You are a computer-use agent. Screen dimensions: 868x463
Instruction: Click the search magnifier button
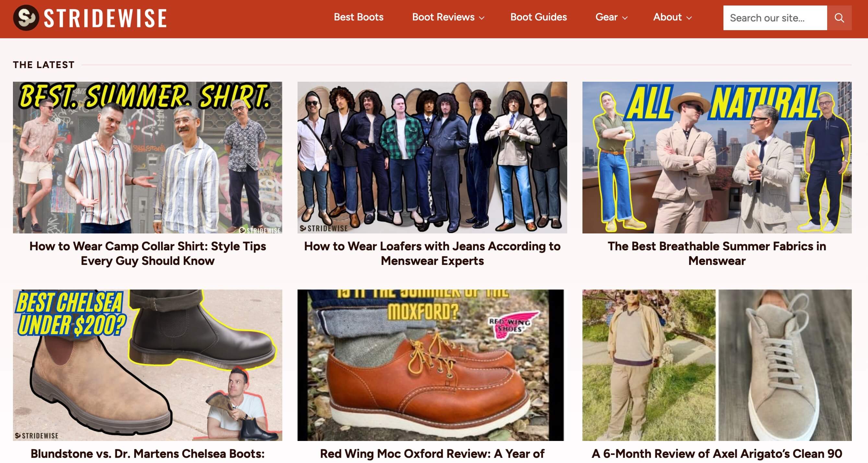839,18
